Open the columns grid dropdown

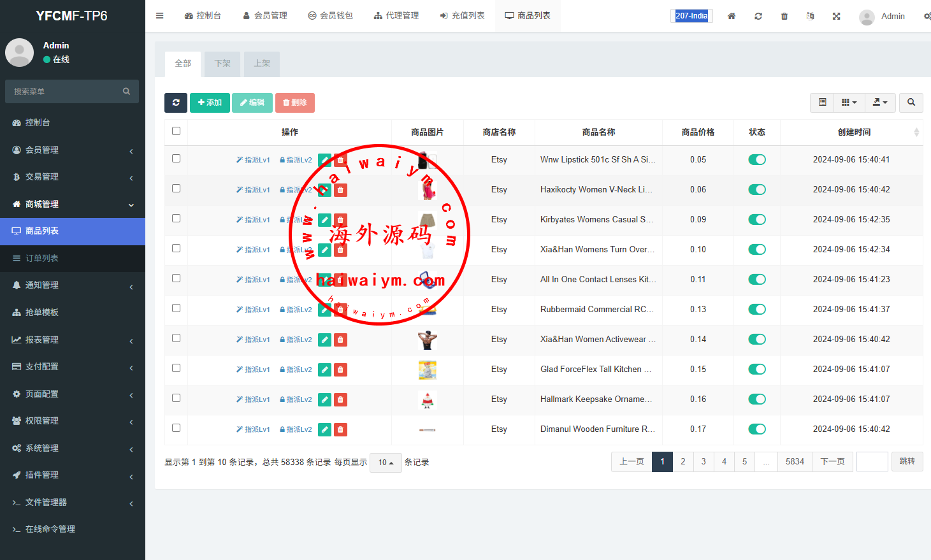[849, 103]
